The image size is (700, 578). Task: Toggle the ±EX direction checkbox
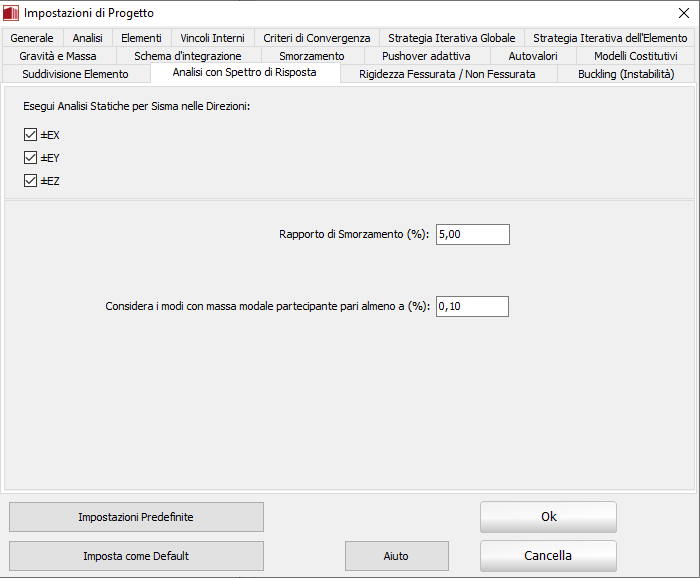pos(30,134)
